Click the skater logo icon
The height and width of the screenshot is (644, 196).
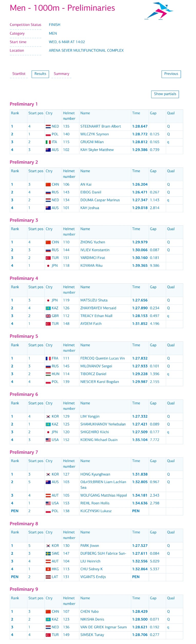click(159, 11)
